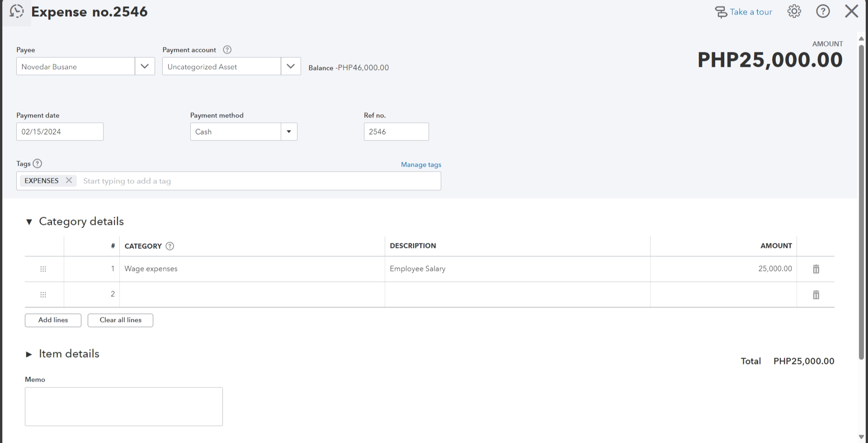
Task: Collapse the Category details section
Action: (29, 222)
